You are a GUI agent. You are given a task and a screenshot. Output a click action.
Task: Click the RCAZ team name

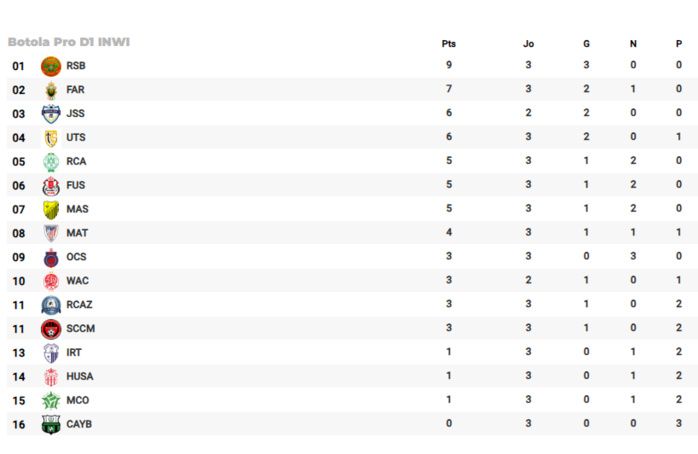(80, 305)
